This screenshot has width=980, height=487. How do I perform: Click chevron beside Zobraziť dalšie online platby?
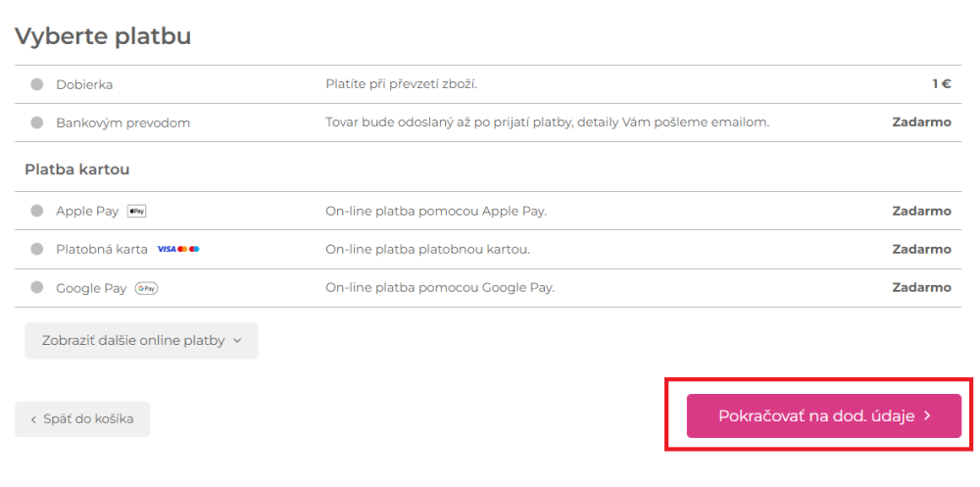pos(237,341)
